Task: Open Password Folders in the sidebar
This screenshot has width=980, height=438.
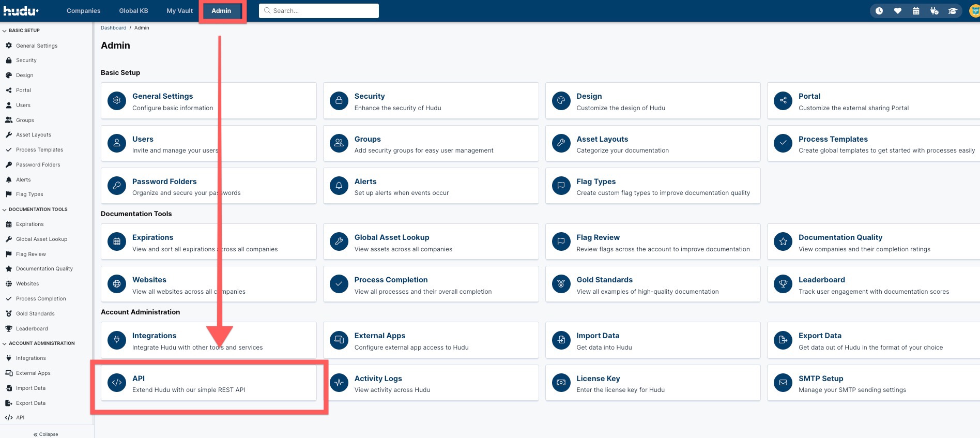Action: coord(38,164)
